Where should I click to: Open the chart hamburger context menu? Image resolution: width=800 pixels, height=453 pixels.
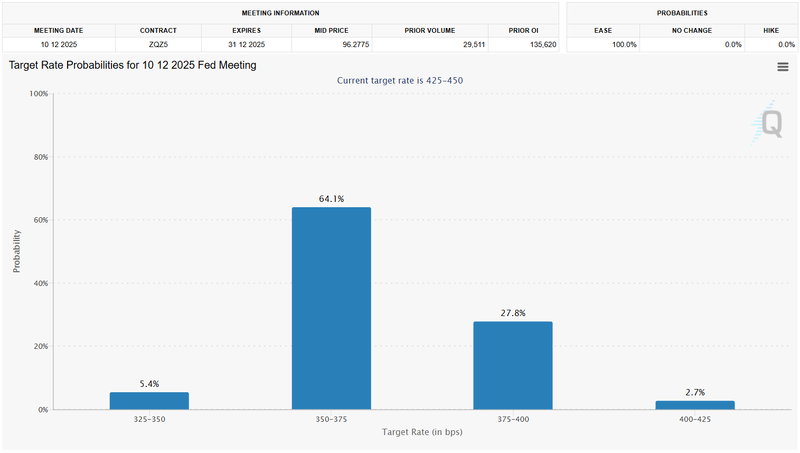783,67
